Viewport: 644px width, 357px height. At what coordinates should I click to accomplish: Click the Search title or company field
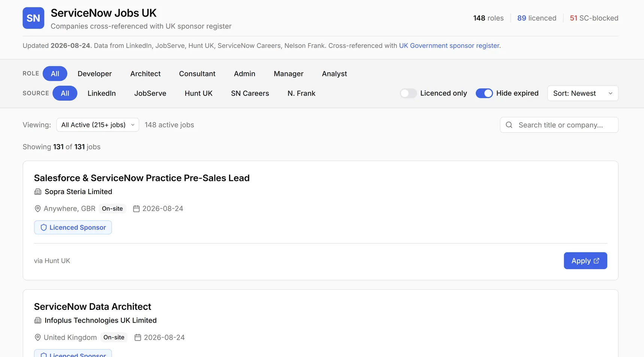[559, 125]
